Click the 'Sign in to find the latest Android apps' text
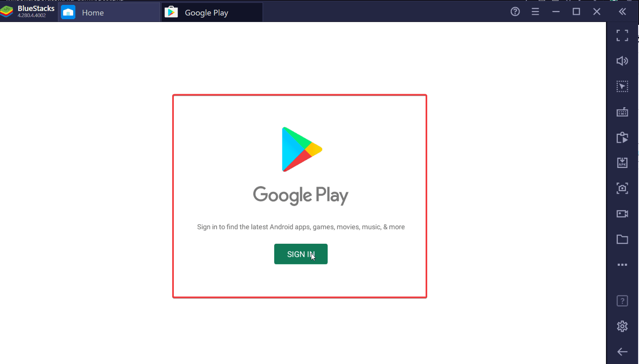 point(301,227)
